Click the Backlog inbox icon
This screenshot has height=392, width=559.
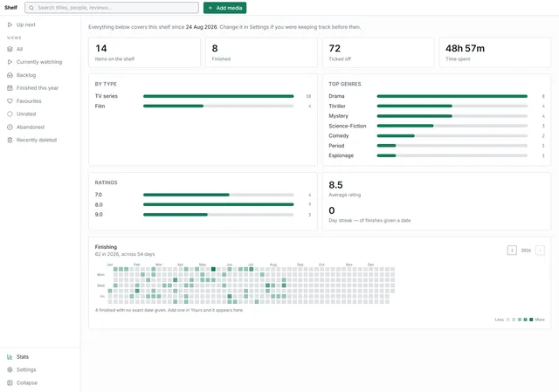[x=10, y=75]
